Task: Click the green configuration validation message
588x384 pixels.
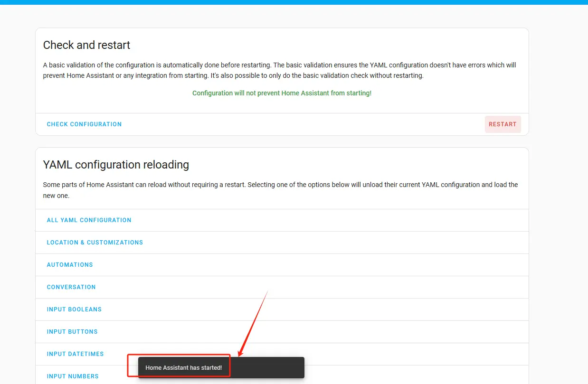Action: [x=282, y=93]
